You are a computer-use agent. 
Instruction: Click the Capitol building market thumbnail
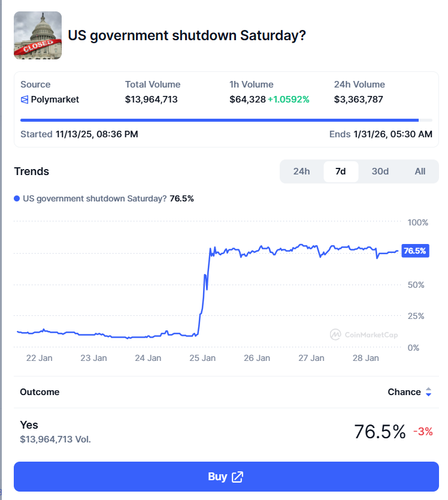tap(37, 35)
